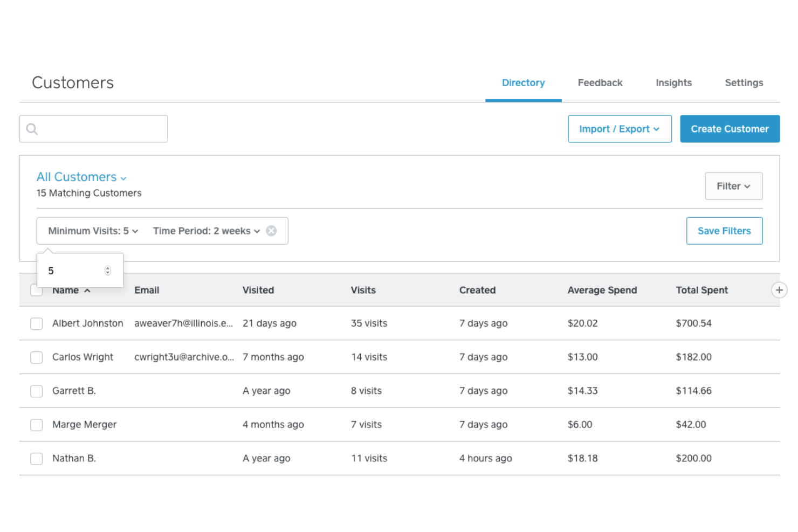Check the checkbox next to Carlos Wright
Image resolution: width=798 pixels, height=532 pixels.
(36, 357)
